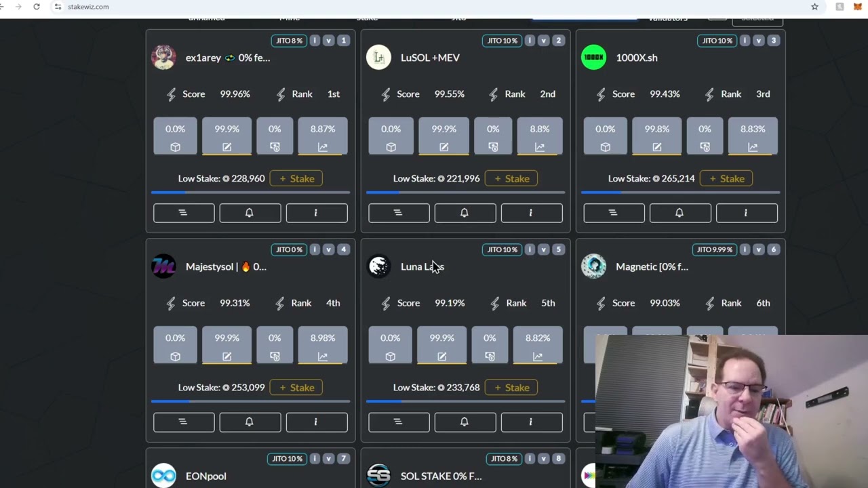This screenshot has height=488, width=868.
Task: Click the JITO 10% badge on LuSOL
Action: tap(502, 41)
